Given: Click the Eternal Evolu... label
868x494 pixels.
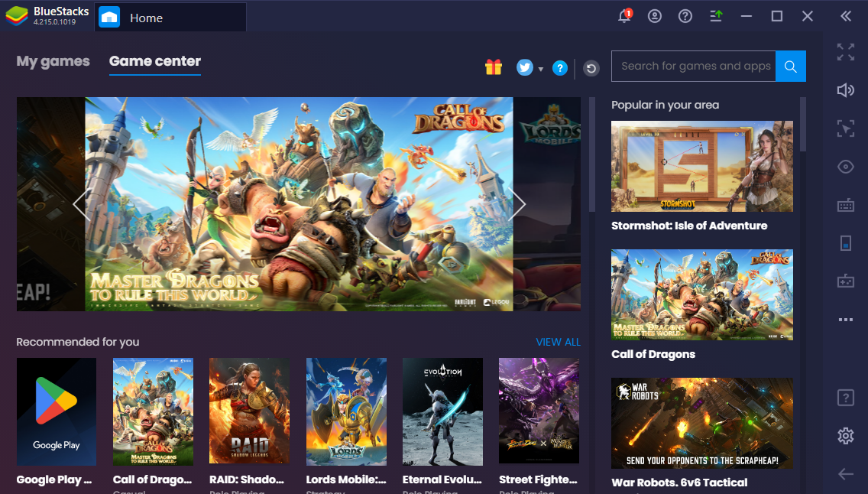Looking at the screenshot, I should (x=442, y=480).
